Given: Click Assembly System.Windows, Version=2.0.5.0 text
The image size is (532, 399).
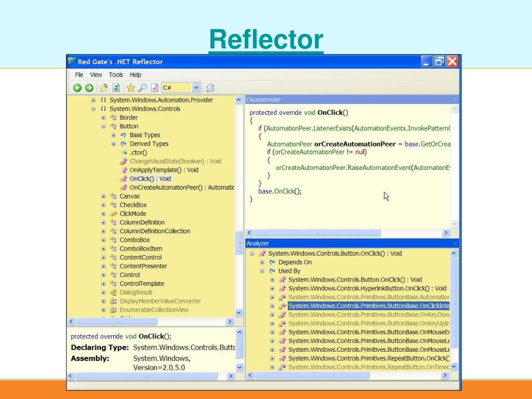Looking at the screenshot, I should coord(162,363).
